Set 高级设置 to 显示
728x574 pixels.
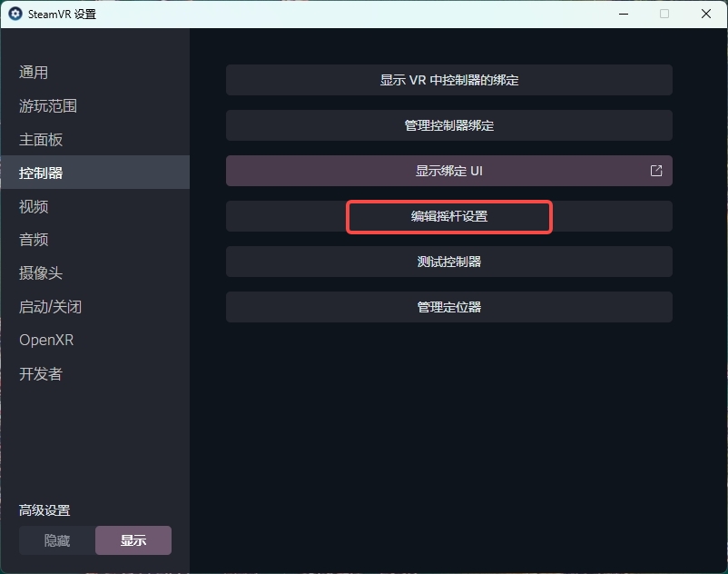point(133,540)
